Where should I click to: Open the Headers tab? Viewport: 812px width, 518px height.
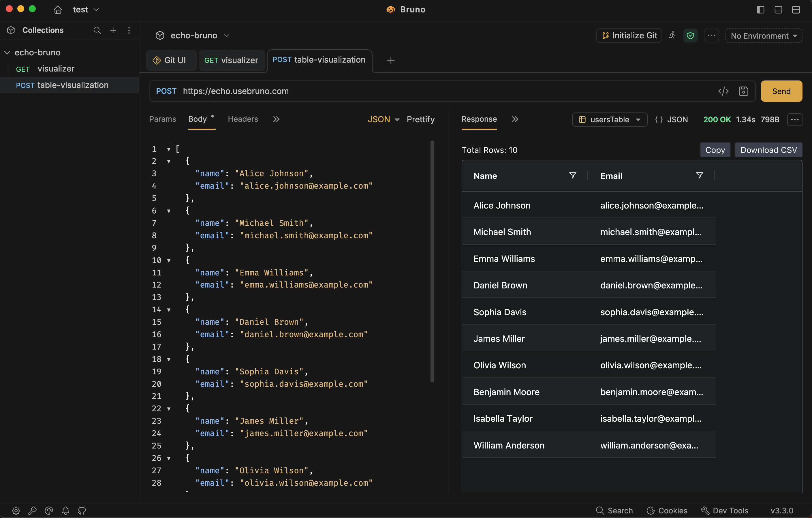pyautogui.click(x=243, y=119)
